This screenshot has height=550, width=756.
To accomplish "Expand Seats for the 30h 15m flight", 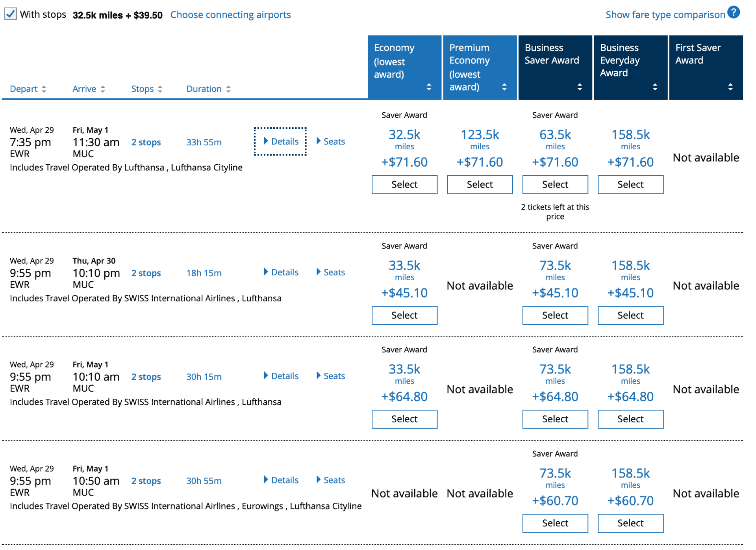I will click(x=331, y=376).
